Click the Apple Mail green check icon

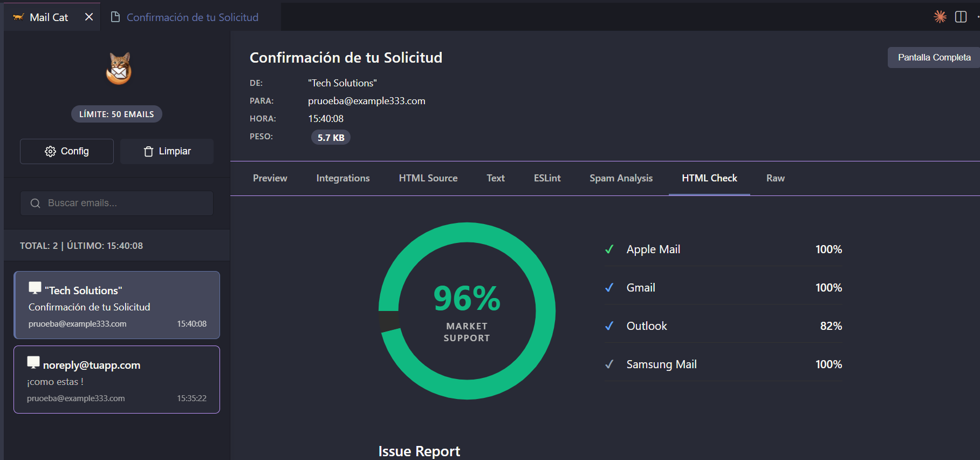point(609,249)
